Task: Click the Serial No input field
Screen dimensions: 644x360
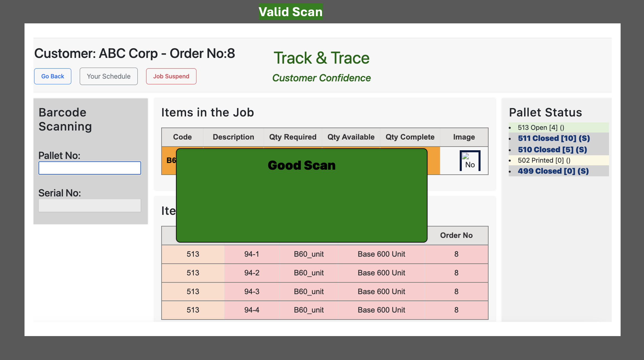Action: point(90,205)
